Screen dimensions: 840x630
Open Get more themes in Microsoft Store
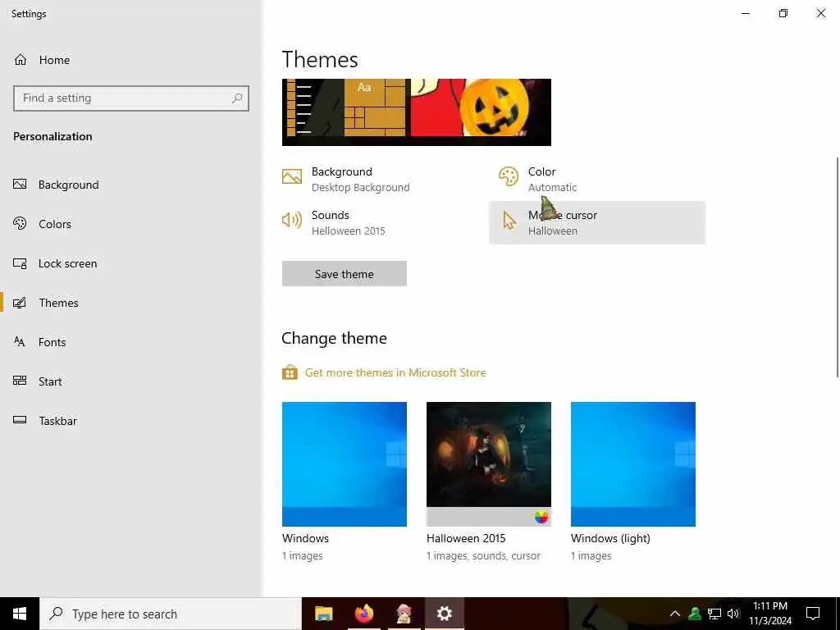pyautogui.click(x=395, y=373)
